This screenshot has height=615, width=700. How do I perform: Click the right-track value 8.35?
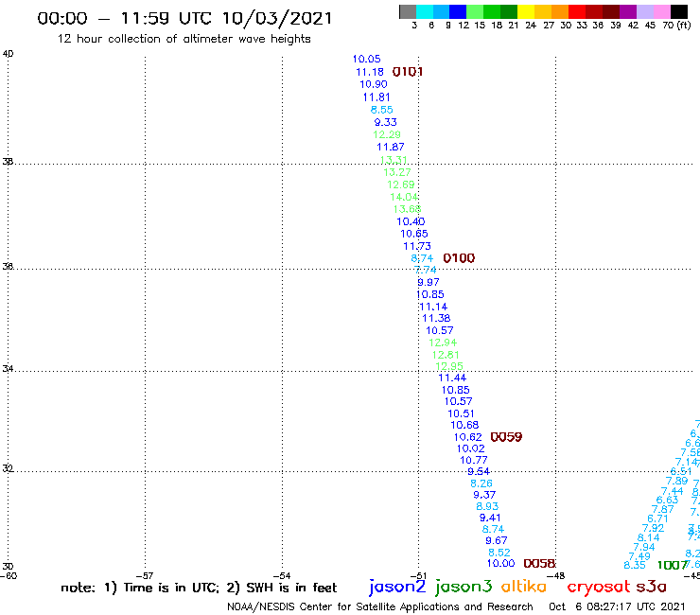click(x=635, y=566)
